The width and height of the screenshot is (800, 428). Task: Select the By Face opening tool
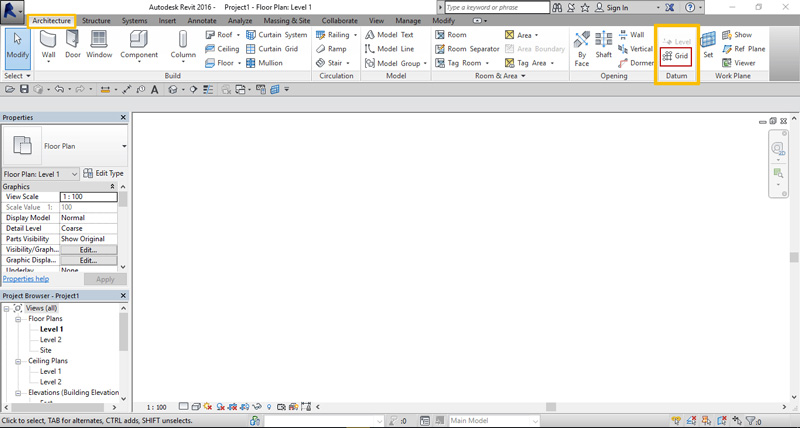[x=582, y=49]
